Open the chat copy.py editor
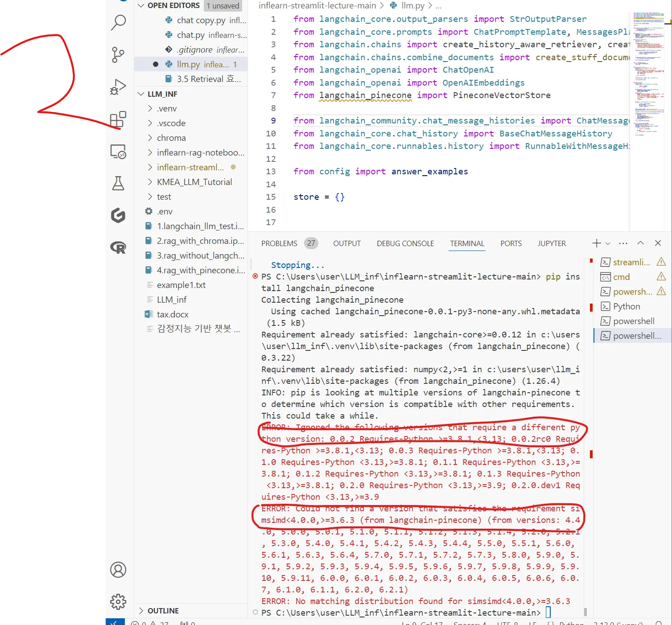The image size is (672, 625). 191,20
